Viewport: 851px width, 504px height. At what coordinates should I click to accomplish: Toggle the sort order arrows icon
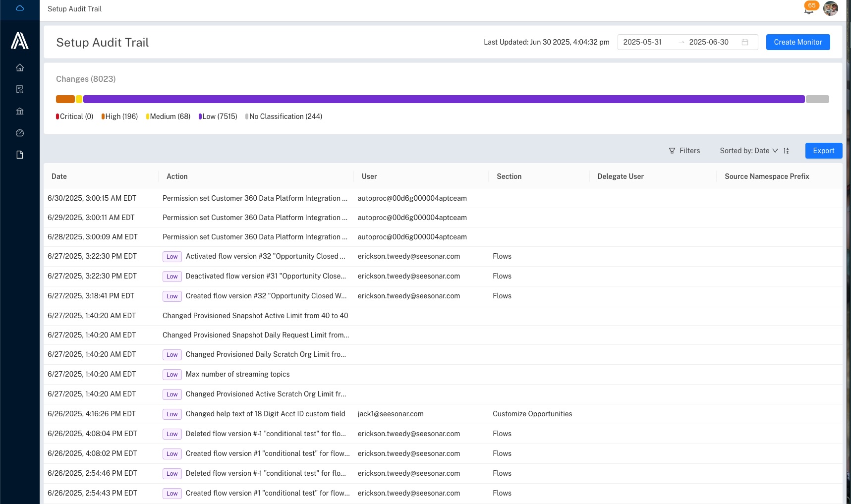[786, 151]
